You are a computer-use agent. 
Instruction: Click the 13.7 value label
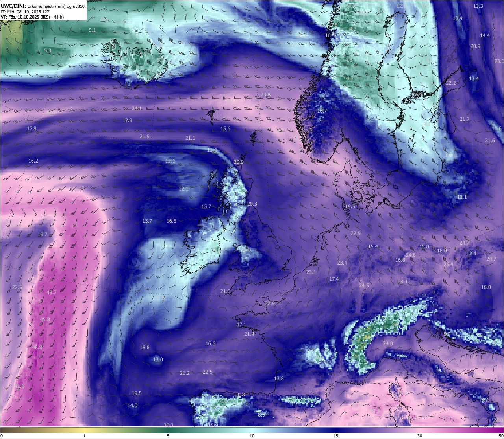click(x=147, y=221)
